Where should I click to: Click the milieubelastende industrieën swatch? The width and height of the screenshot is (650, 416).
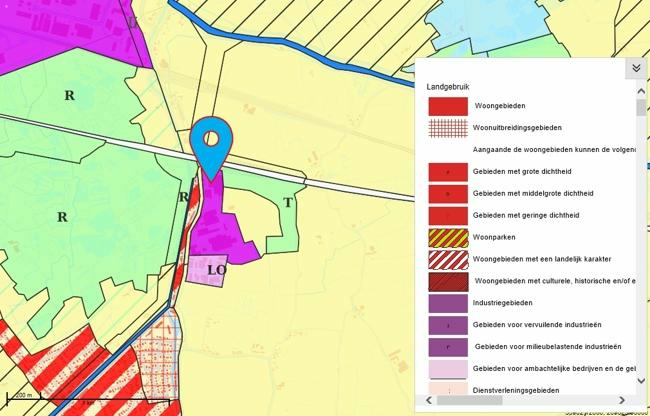[x=448, y=347]
